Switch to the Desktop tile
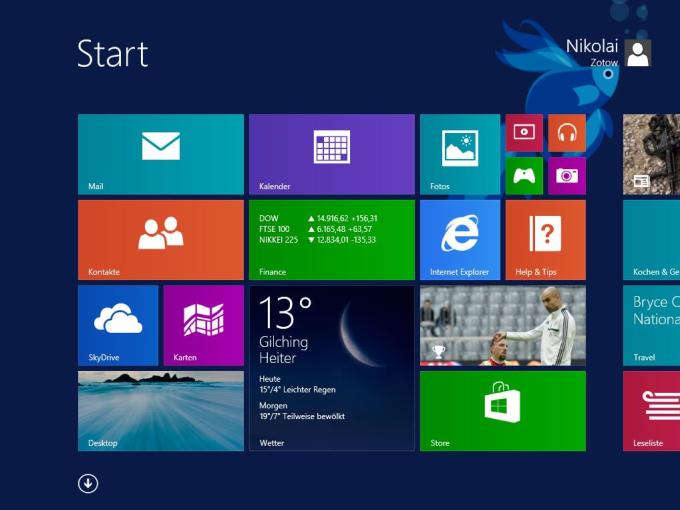The width and height of the screenshot is (680, 510). point(161,411)
